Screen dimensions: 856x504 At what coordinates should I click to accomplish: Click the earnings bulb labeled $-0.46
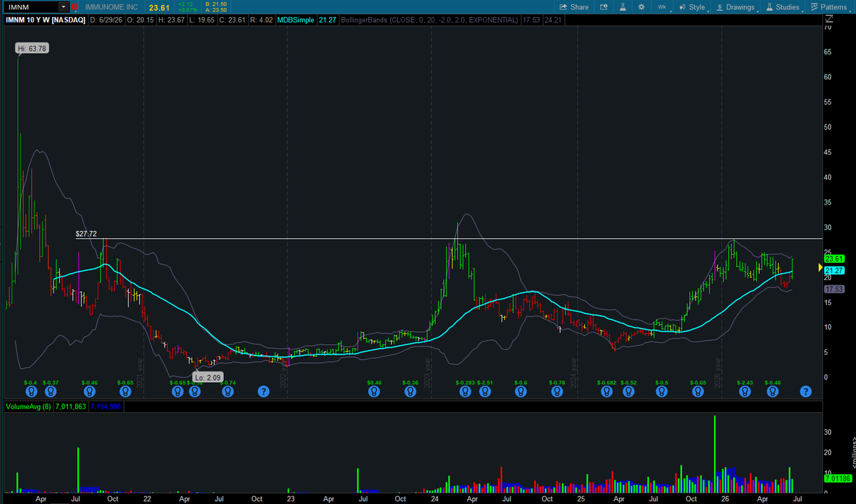click(x=89, y=391)
